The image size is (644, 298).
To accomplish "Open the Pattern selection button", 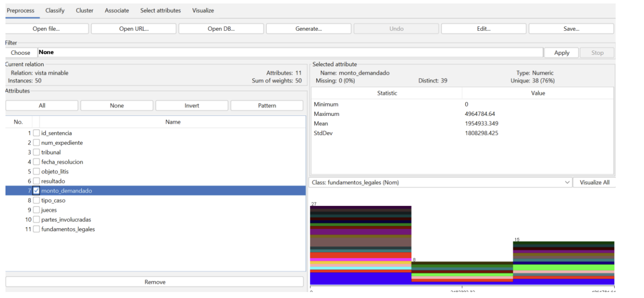I will click(x=267, y=105).
